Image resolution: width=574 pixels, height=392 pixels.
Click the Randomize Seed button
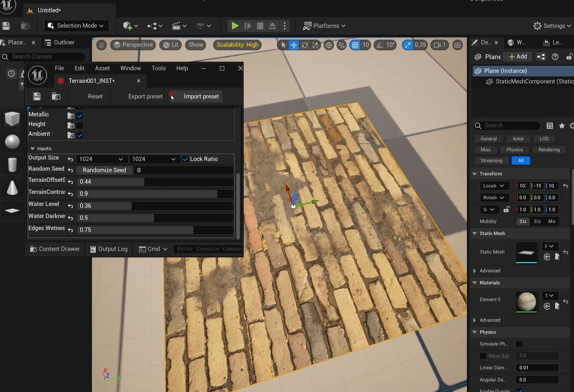(x=104, y=170)
